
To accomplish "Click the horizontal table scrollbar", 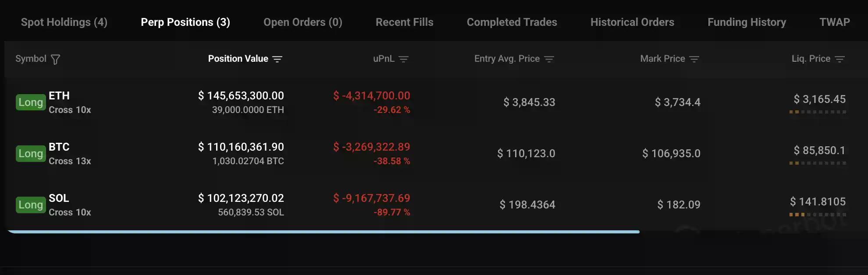I will tap(324, 232).
